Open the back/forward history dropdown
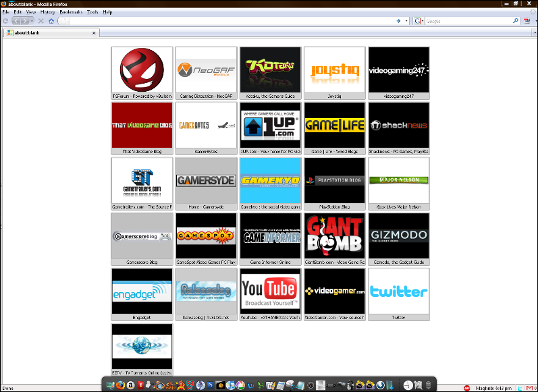The width and height of the screenshot is (538, 392). (x=32, y=21)
